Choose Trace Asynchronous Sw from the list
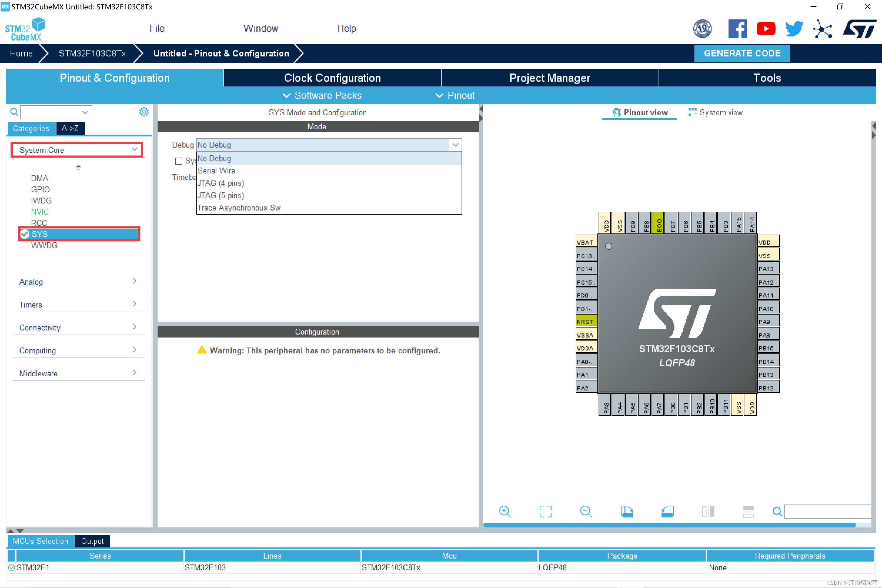This screenshot has width=882, height=588. point(239,208)
